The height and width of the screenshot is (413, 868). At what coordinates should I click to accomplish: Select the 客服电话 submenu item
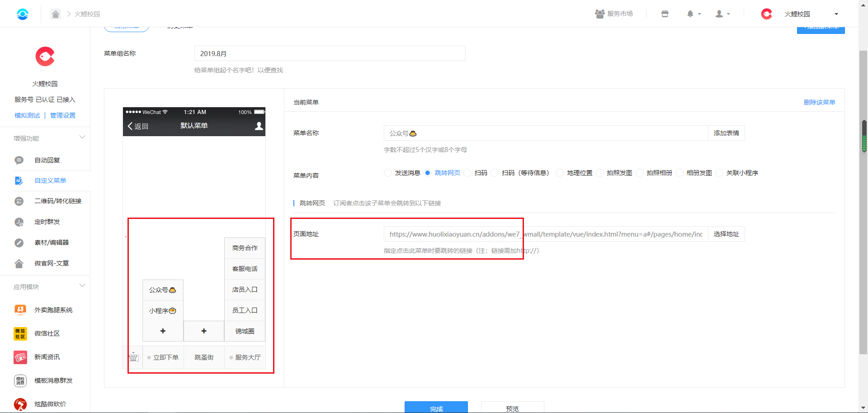click(245, 269)
